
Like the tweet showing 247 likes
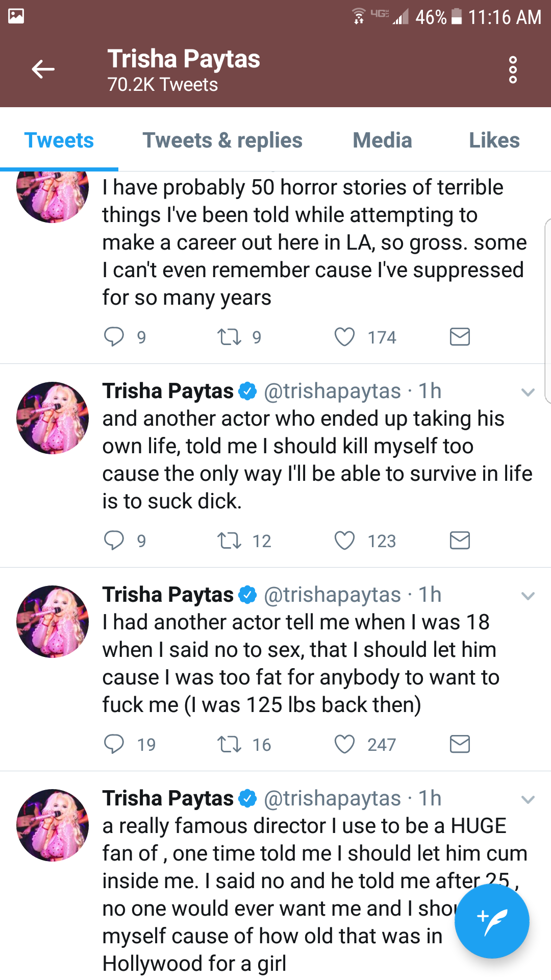point(344,744)
